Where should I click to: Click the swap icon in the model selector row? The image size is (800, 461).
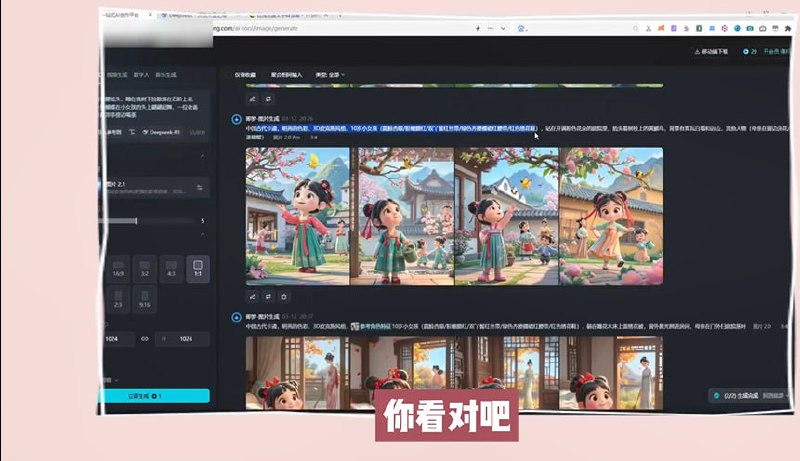coord(199,187)
